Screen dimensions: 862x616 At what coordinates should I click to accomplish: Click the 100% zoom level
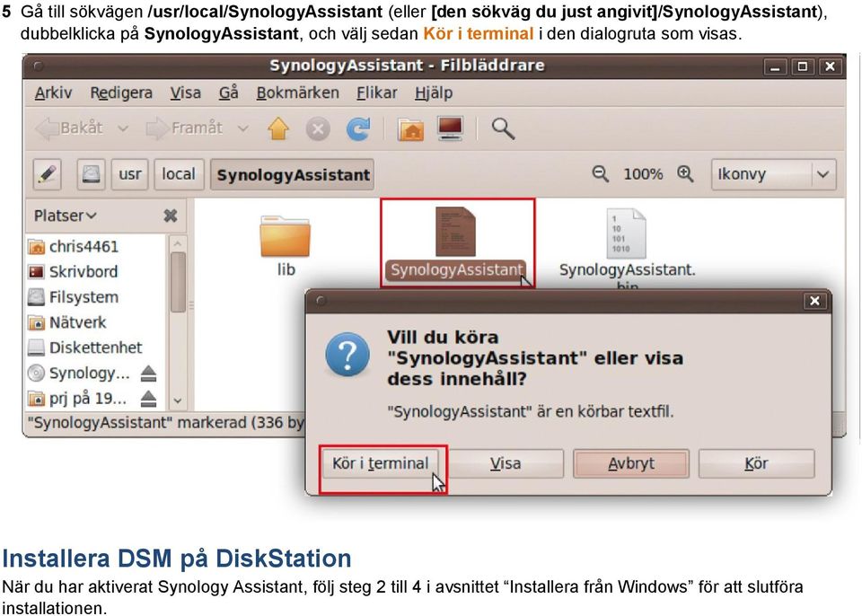643,174
